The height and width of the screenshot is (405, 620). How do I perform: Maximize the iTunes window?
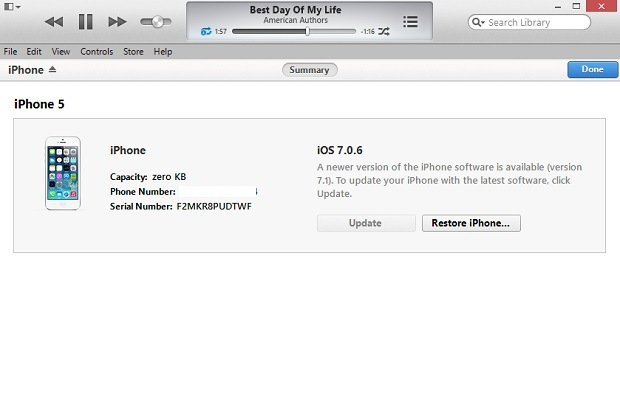pyautogui.click(x=577, y=6)
